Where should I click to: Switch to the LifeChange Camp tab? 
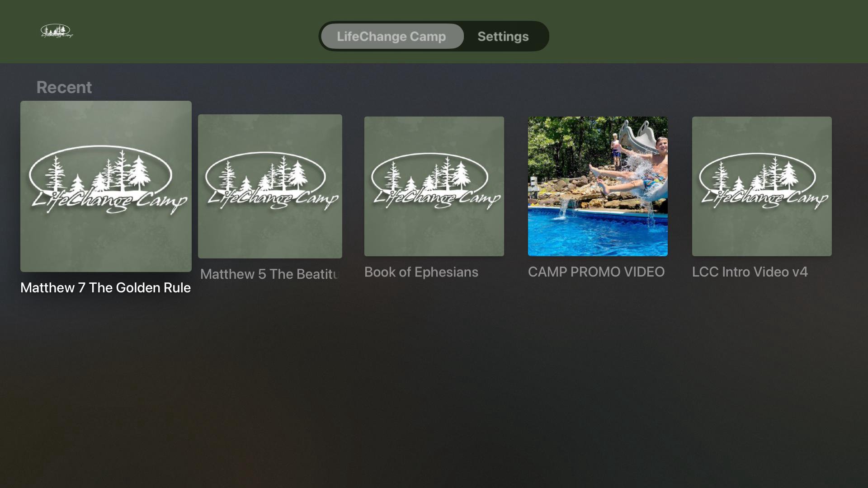point(392,36)
